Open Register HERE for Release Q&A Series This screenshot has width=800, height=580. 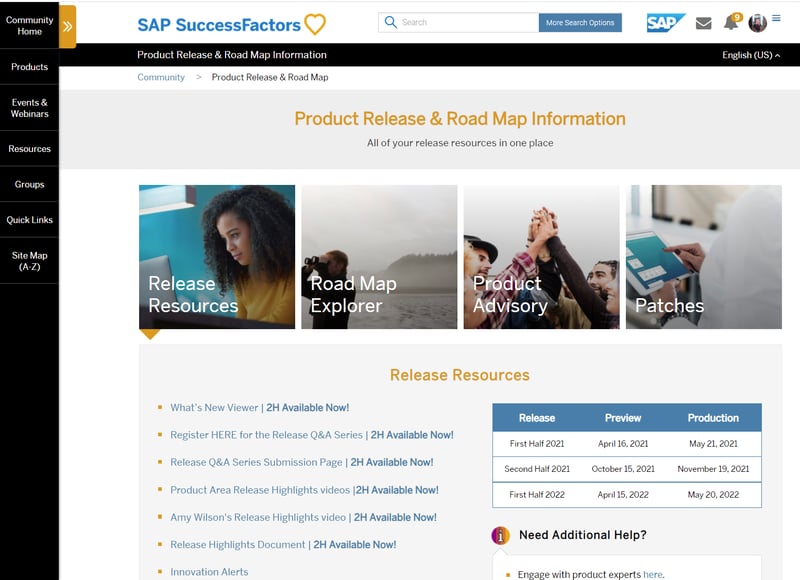312,435
